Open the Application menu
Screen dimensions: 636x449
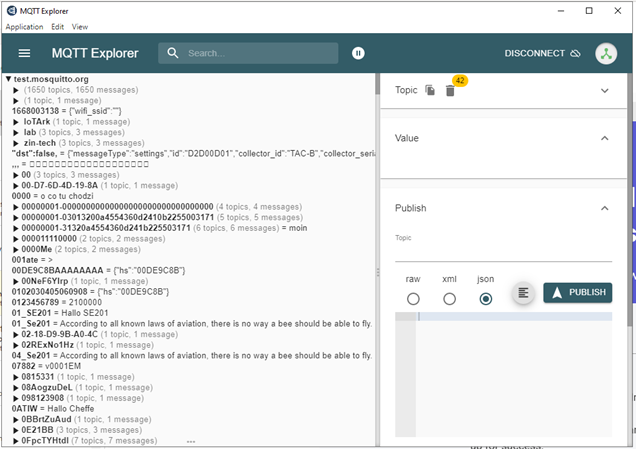click(x=24, y=27)
